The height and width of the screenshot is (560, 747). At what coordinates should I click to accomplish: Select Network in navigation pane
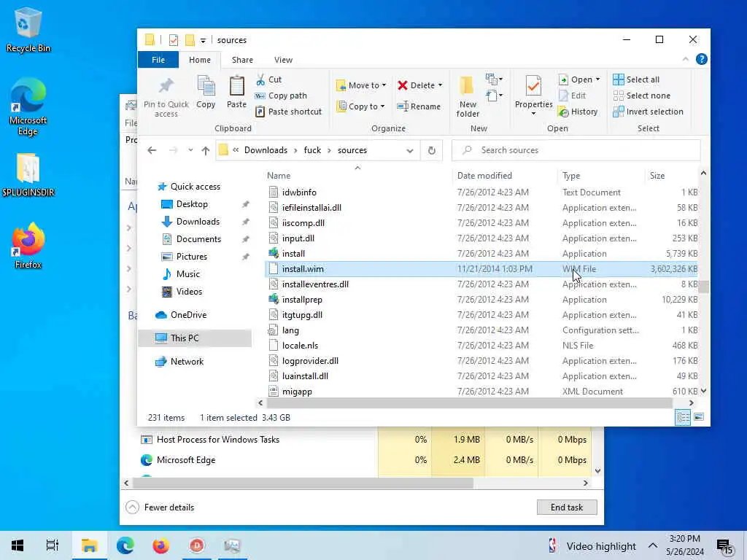point(187,362)
